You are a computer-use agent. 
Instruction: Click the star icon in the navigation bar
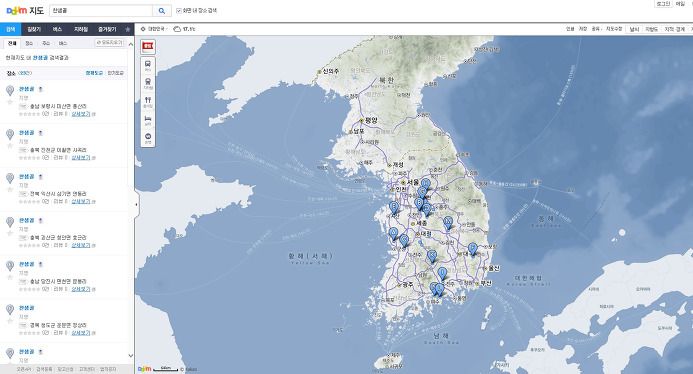click(128, 29)
